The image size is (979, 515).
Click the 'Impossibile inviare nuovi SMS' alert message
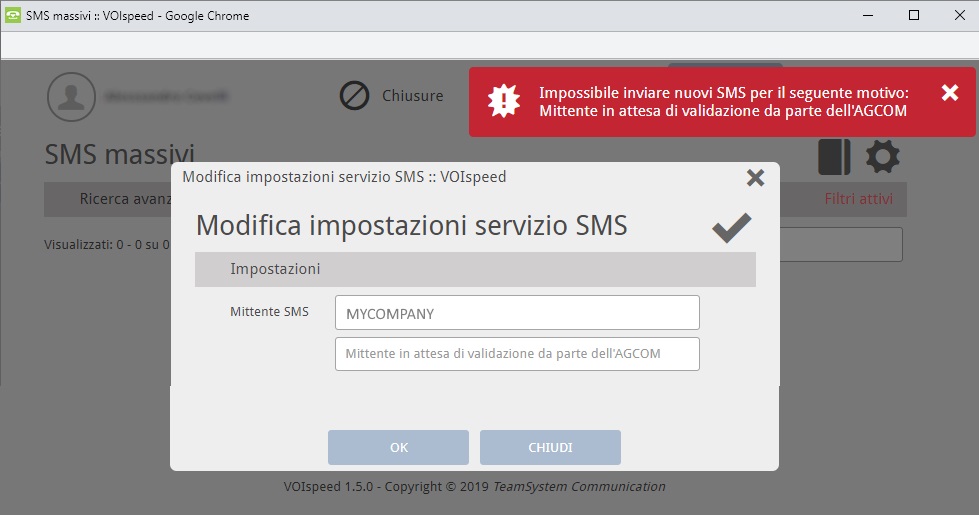click(x=724, y=102)
